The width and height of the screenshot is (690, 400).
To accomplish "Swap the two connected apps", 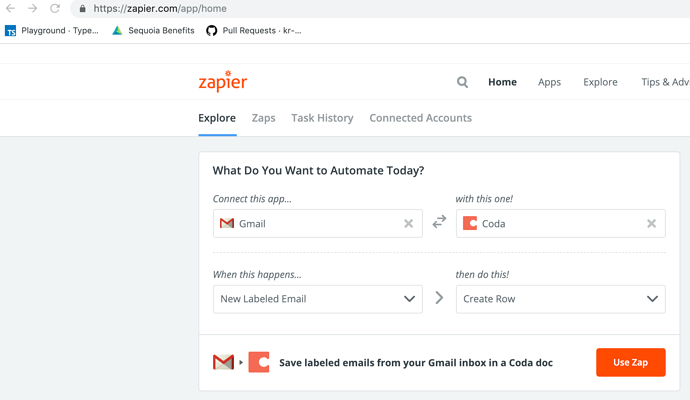I will click(439, 223).
